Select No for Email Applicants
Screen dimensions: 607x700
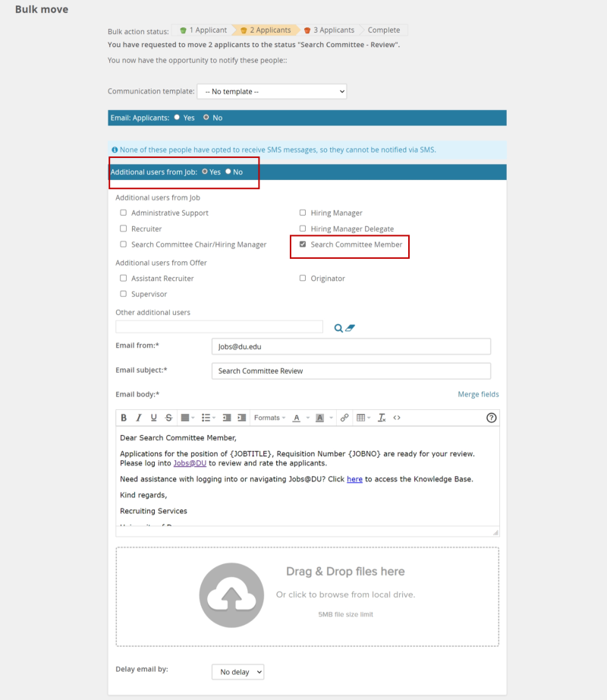(x=208, y=118)
